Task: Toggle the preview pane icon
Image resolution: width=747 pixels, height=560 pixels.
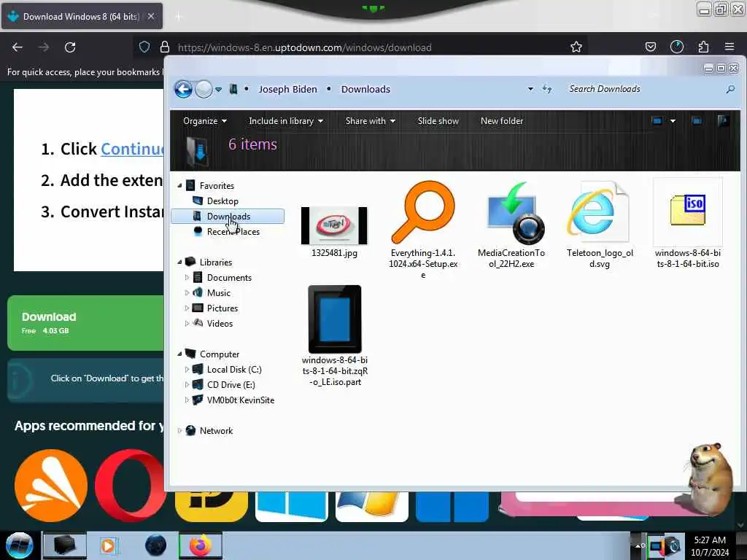Action: click(697, 121)
